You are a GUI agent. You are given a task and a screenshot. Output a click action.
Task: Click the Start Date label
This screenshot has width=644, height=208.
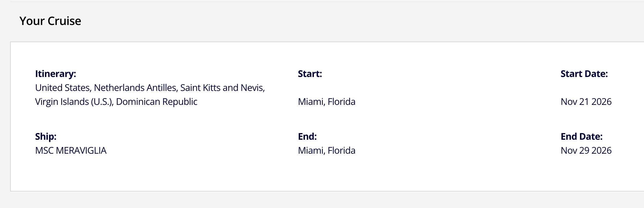click(584, 74)
